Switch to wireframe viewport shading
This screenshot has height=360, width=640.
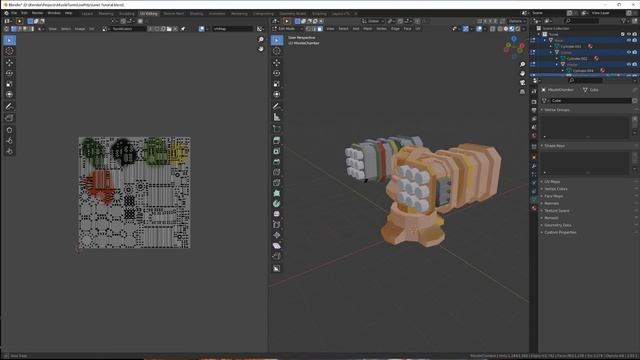point(500,29)
